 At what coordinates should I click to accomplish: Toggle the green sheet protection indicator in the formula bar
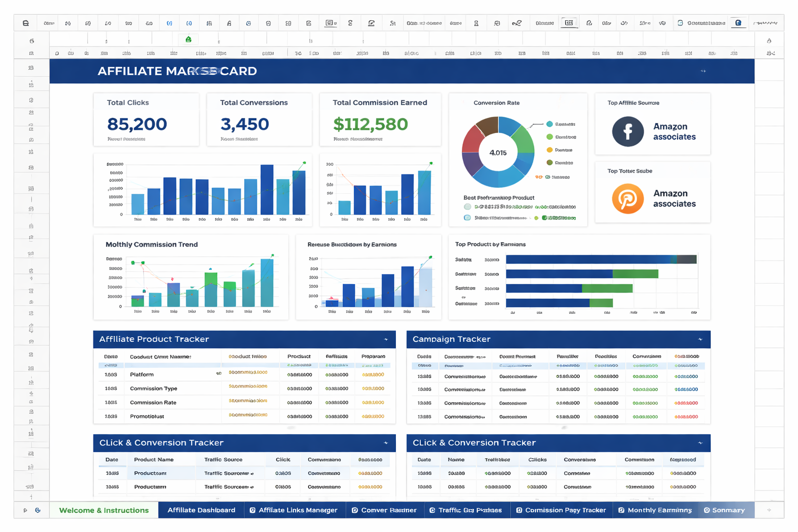(x=188, y=39)
